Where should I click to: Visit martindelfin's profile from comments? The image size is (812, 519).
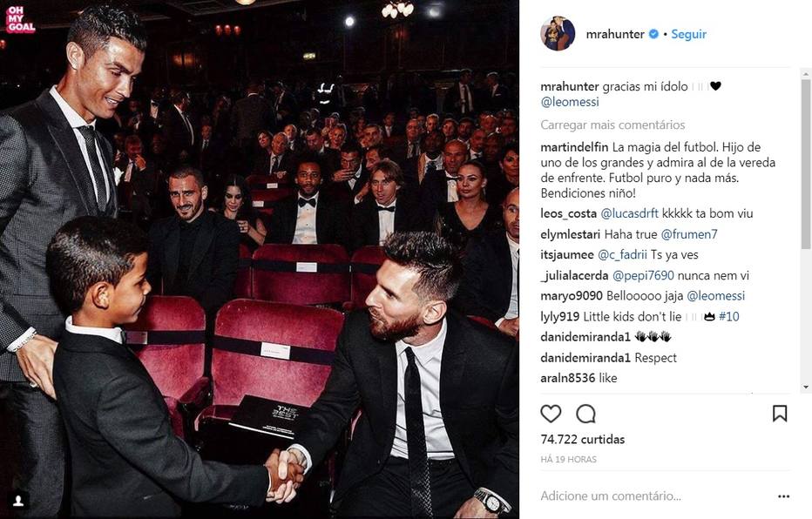tap(574, 147)
